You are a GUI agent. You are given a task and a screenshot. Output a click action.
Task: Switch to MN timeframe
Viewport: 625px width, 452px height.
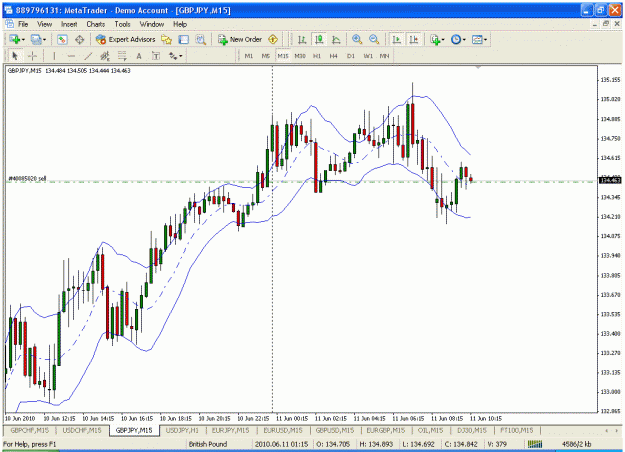coord(384,56)
